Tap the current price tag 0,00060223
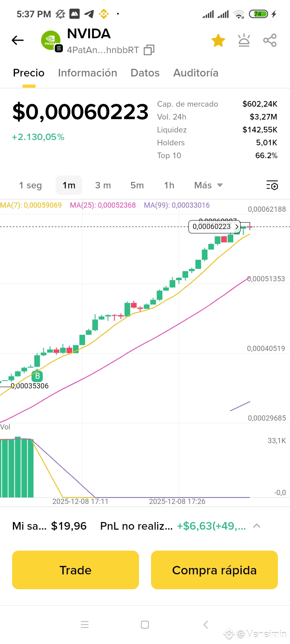The height and width of the screenshot is (644, 290). pos(215,227)
